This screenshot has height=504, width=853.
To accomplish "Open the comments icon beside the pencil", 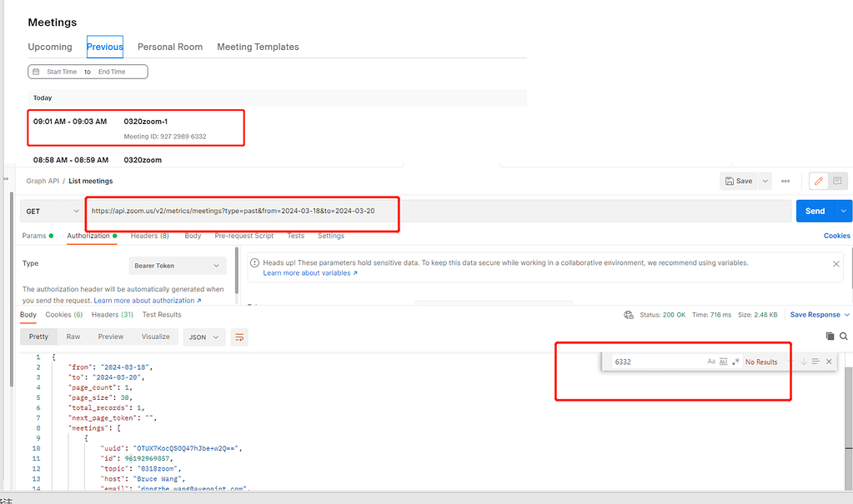I will 836,181.
